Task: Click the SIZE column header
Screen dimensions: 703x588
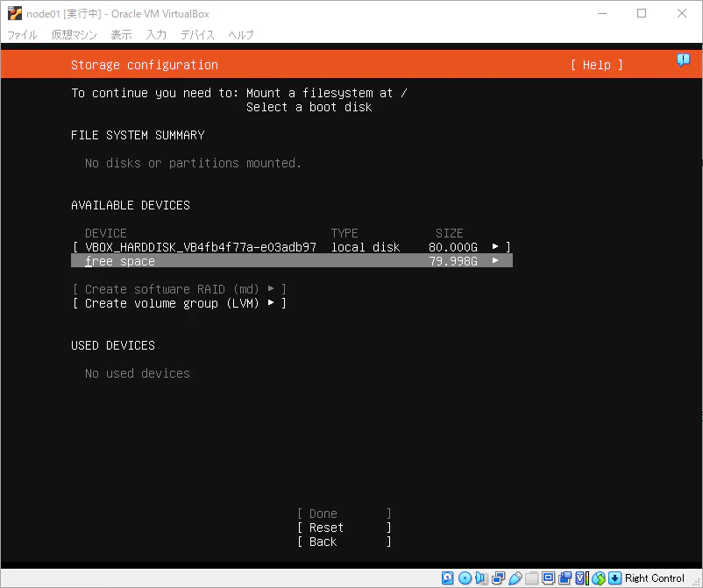Action: coord(450,233)
